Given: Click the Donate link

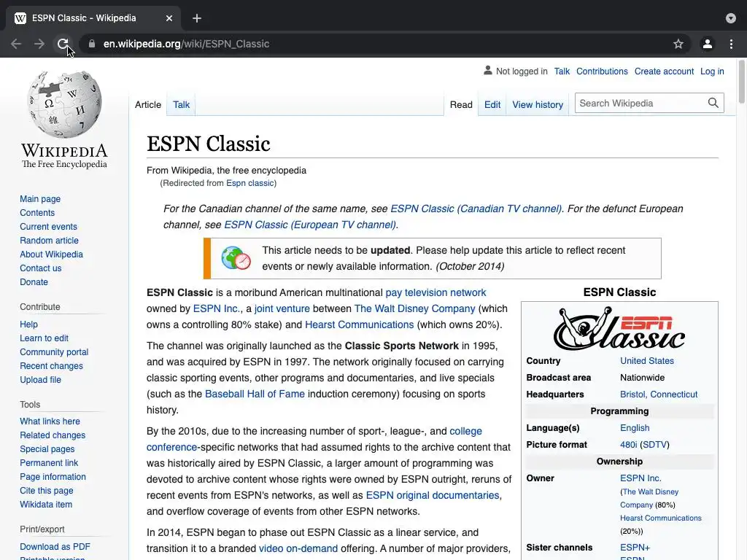Looking at the screenshot, I should (34, 282).
